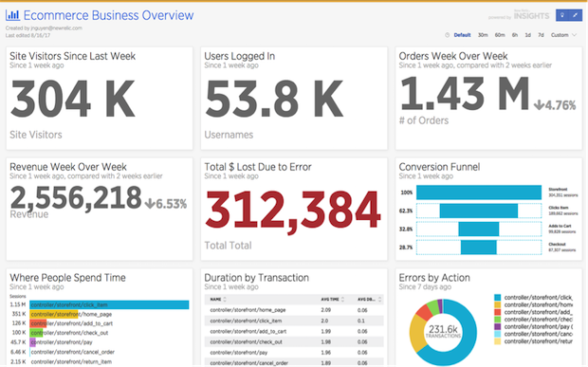Viewport: 588px width, 367px height.
Task: Click the green legend swatch for storefront/chec
Action: click(x=498, y=320)
